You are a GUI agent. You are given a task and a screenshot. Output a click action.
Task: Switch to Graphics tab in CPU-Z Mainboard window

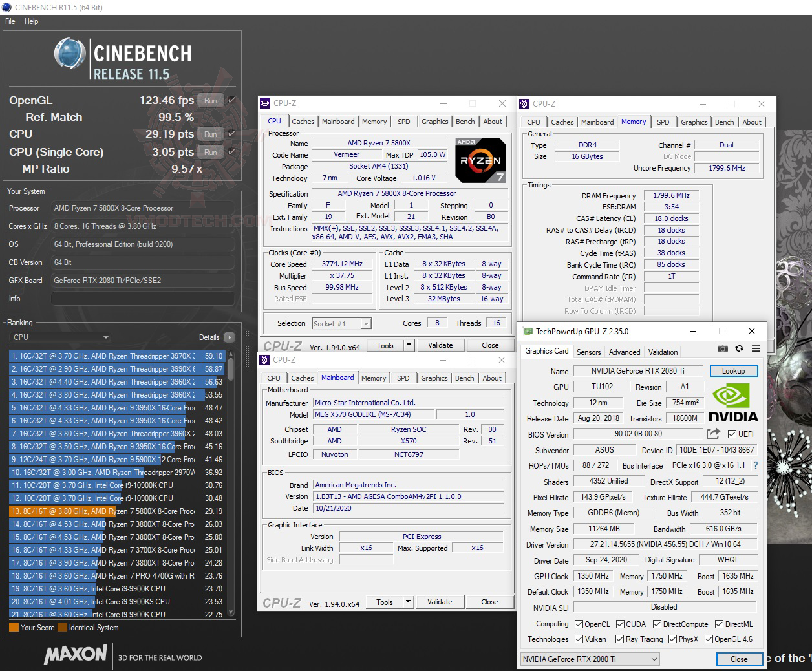pos(434,378)
